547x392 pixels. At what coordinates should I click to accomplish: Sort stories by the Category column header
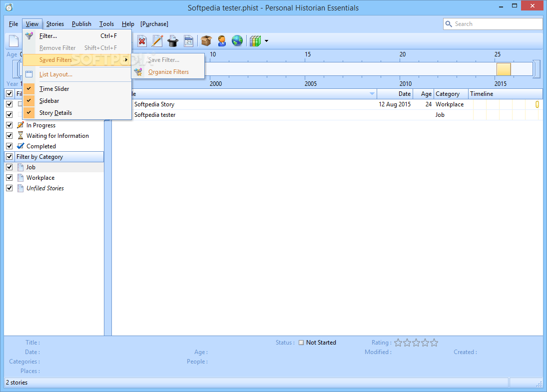pos(451,93)
